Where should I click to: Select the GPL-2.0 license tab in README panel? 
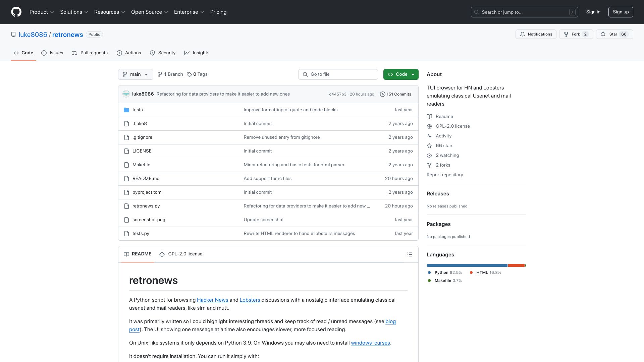[181, 254]
